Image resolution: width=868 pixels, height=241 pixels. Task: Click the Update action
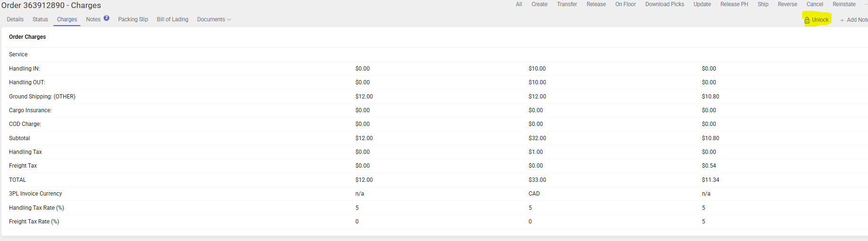click(x=702, y=4)
